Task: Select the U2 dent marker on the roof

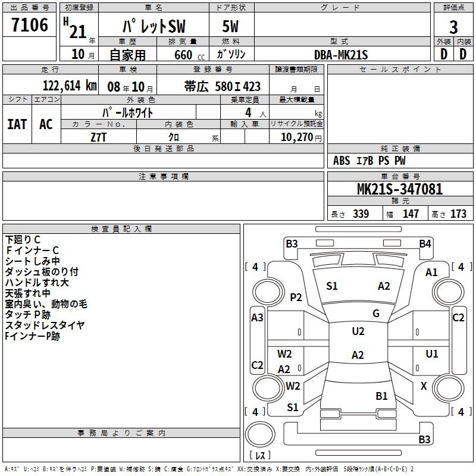Action: pos(358,331)
